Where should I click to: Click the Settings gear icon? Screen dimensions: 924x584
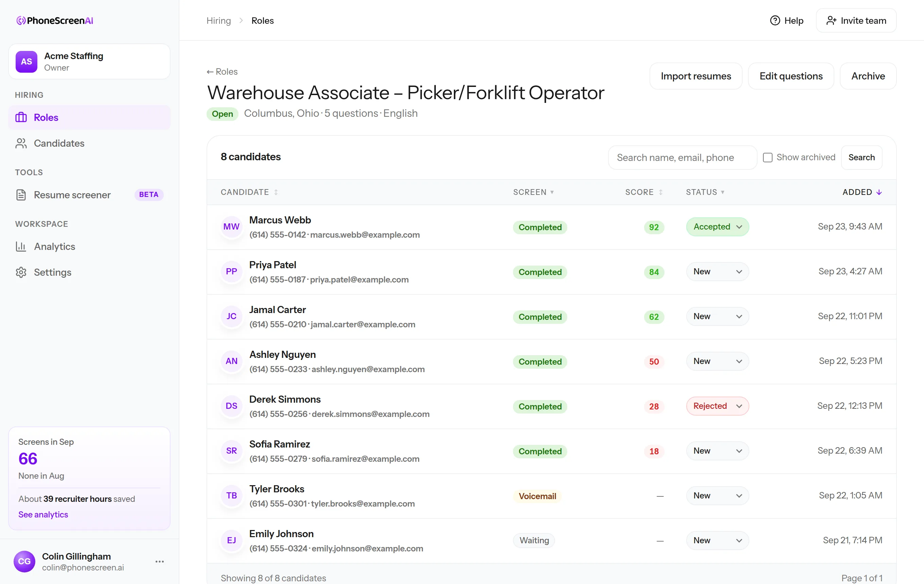pos(21,272)
